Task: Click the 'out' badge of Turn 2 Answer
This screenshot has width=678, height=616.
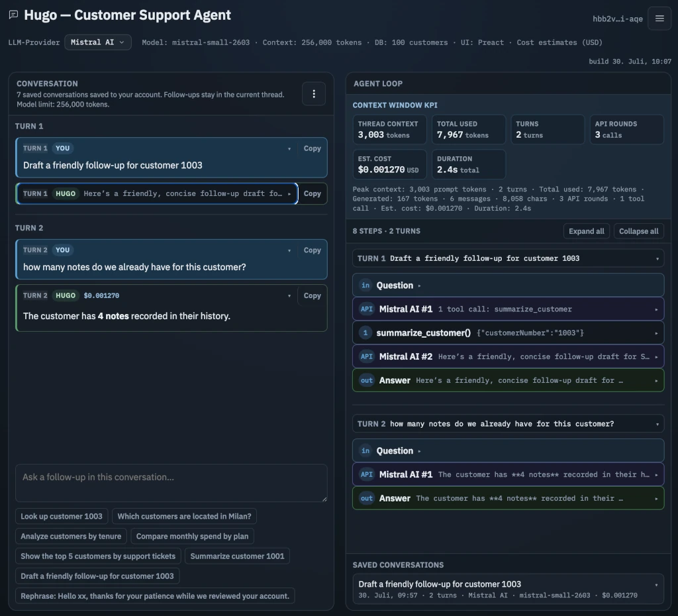Action: 367,498
